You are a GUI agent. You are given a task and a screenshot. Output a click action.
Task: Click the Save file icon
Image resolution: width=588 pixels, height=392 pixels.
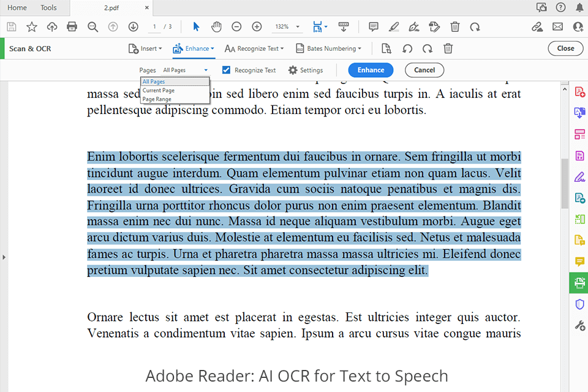point(12,26)
